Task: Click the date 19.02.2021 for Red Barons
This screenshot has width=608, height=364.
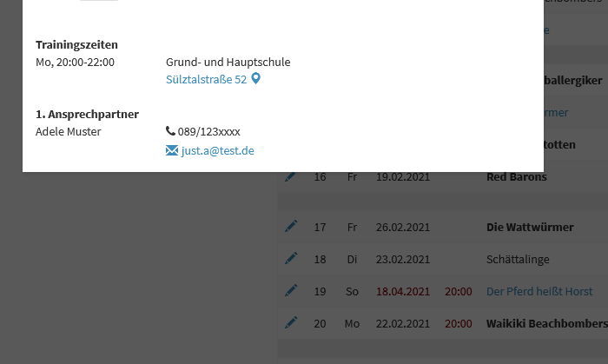Action: click(x=402, y=176)
